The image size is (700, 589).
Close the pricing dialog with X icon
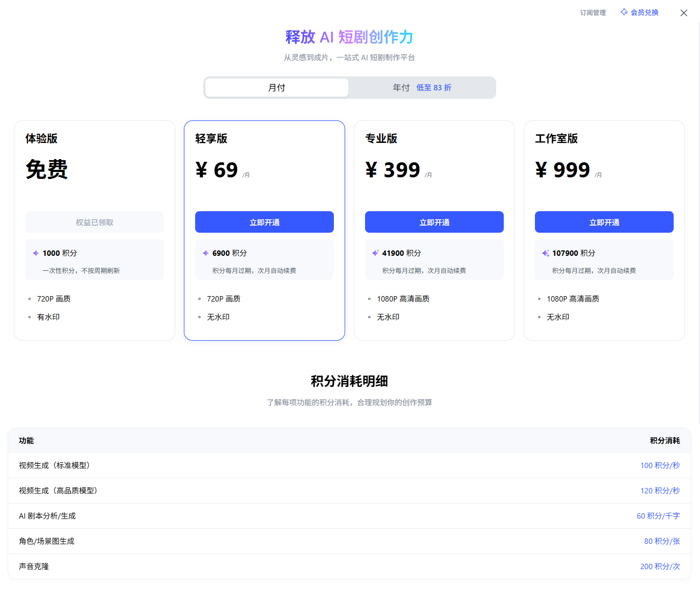point(683,13)
